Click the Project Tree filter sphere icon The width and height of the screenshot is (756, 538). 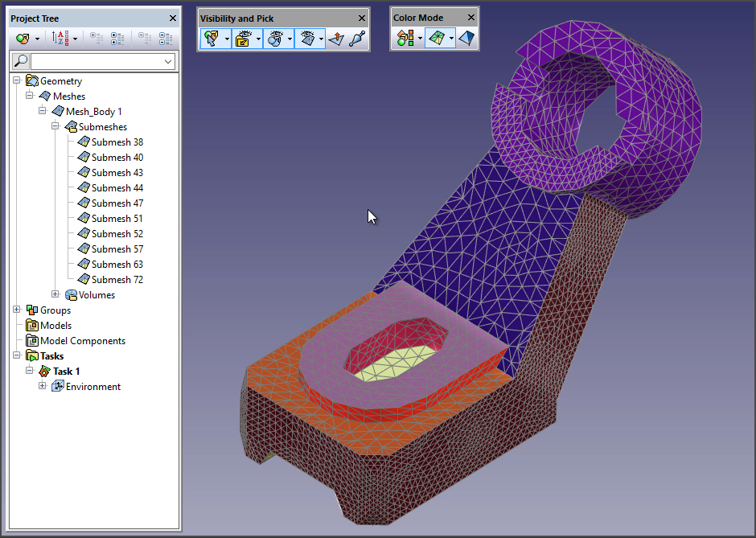tap(23, 39)
